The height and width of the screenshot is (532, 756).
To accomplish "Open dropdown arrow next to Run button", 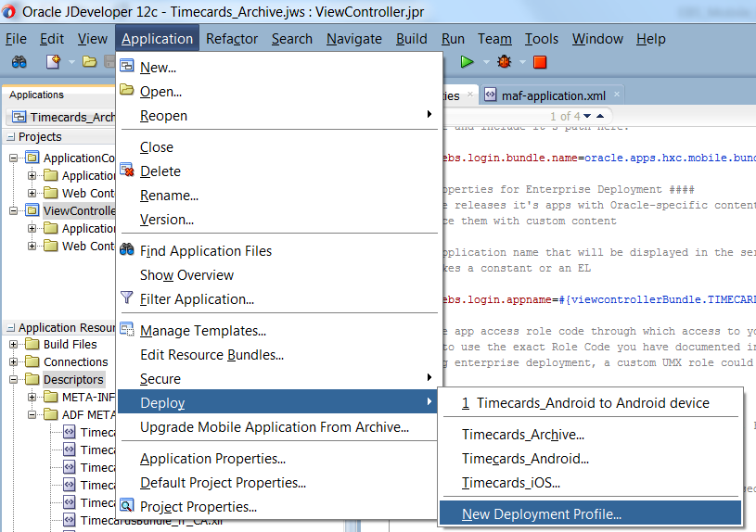I will coord(486,62).
